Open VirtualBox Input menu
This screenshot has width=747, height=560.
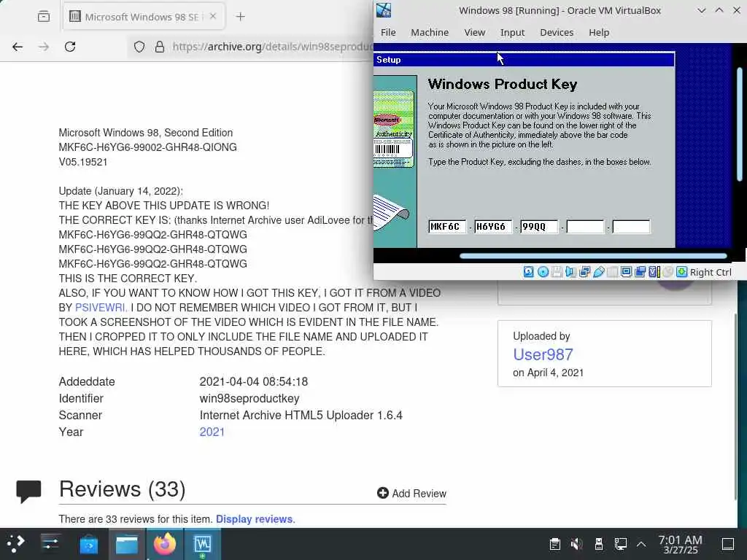tap(512, 32)
